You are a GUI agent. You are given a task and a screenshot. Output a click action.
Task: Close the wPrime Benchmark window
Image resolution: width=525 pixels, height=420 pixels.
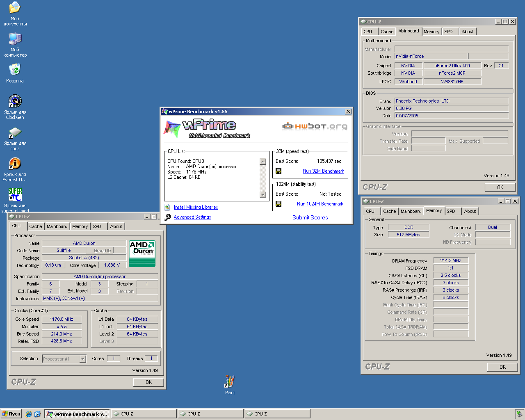click(x=348, y=112)
